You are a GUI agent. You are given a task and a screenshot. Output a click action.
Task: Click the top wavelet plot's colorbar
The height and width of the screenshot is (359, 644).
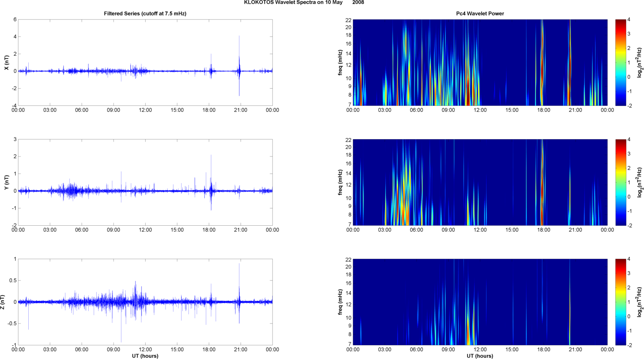pos(620,62)
